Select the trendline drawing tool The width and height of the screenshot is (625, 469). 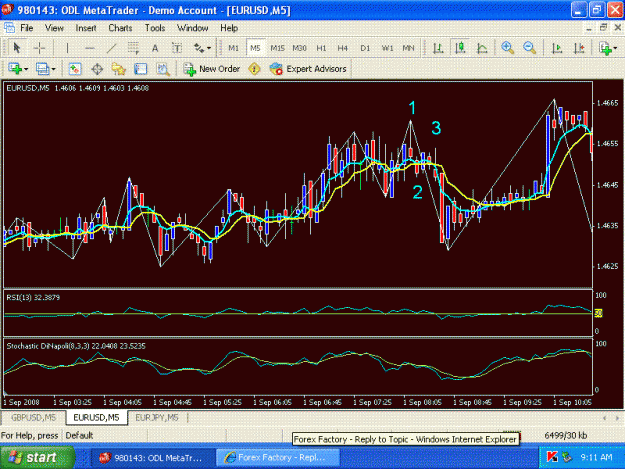111,48
